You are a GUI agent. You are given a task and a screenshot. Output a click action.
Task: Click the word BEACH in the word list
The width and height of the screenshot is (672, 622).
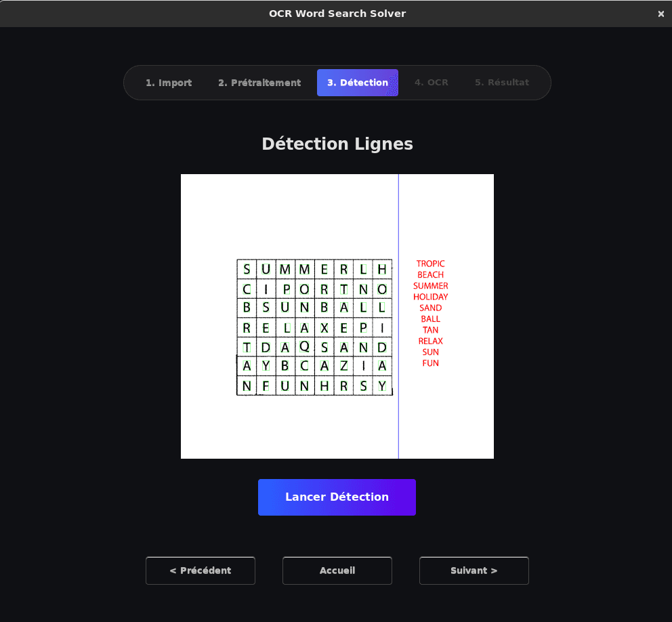pos(430,274)
